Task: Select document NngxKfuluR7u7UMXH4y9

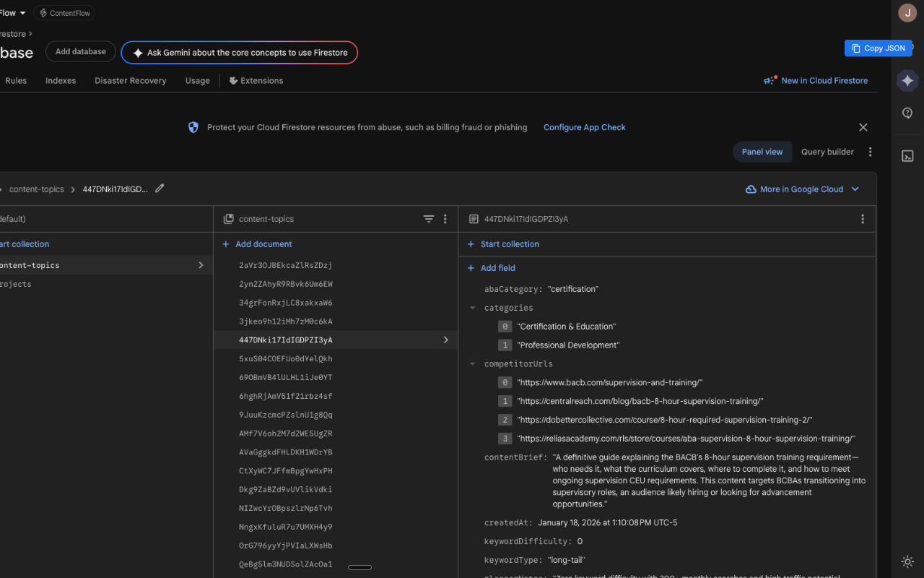Action: click(286, 527)
